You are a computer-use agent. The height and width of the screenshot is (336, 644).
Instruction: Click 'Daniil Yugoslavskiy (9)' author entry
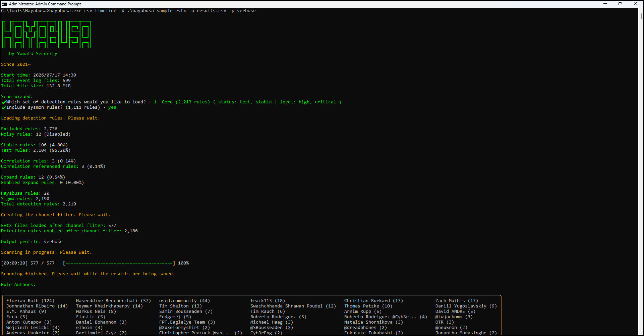pyautogui.click(x=466, y=306)
